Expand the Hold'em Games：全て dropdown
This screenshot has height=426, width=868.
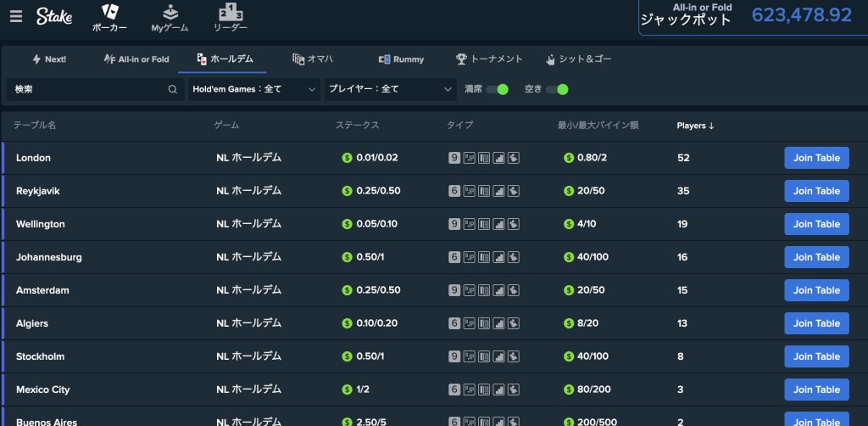click(x=254, y=89)
